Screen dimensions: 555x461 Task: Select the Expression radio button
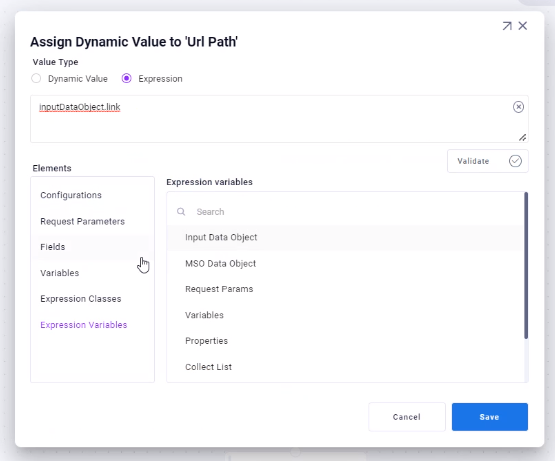[x=126, y=78]
